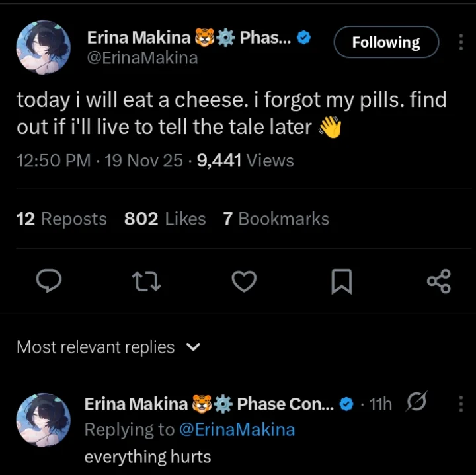The image size is (476, 475).
Task: Bookmark the tweet with the bookmark icon
Action: [341, 282]
